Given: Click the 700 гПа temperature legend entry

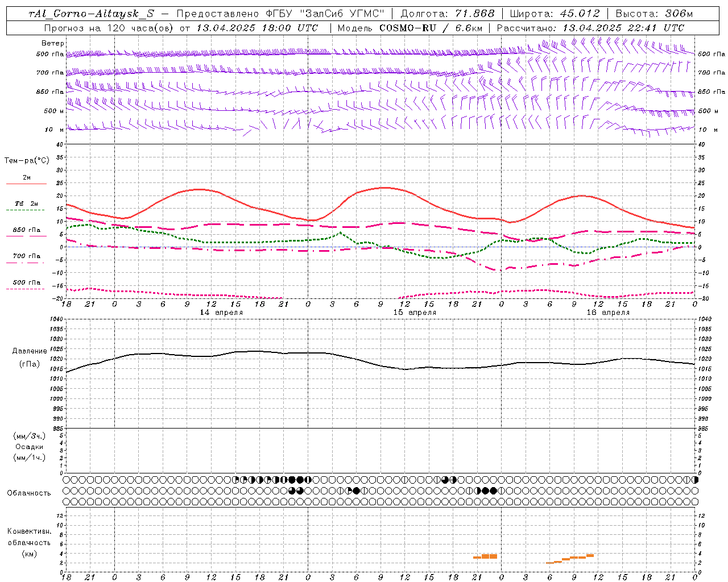Looking at the screenshot, I should pos(27,256).
